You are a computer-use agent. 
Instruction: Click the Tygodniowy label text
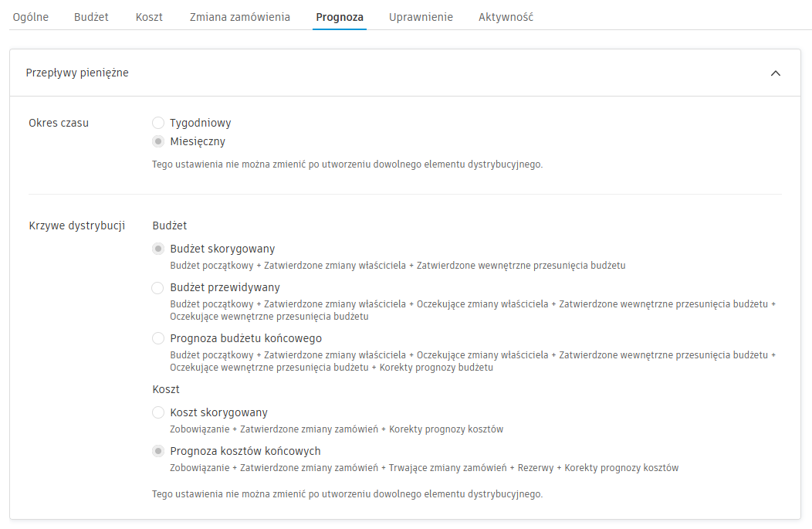pos(200,123)
